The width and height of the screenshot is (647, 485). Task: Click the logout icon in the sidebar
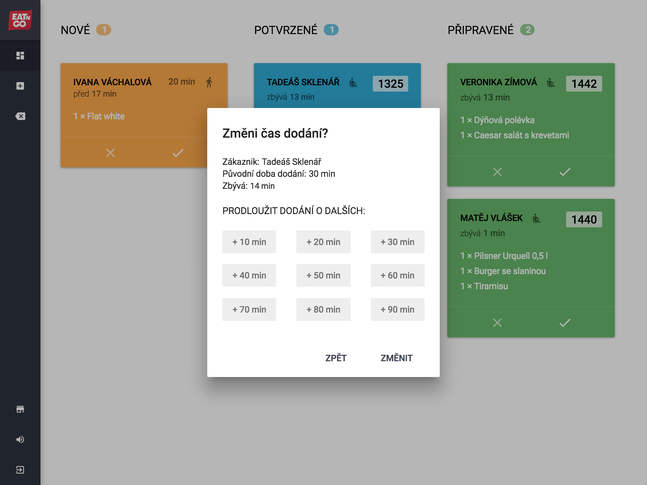(x=20, y=470)
